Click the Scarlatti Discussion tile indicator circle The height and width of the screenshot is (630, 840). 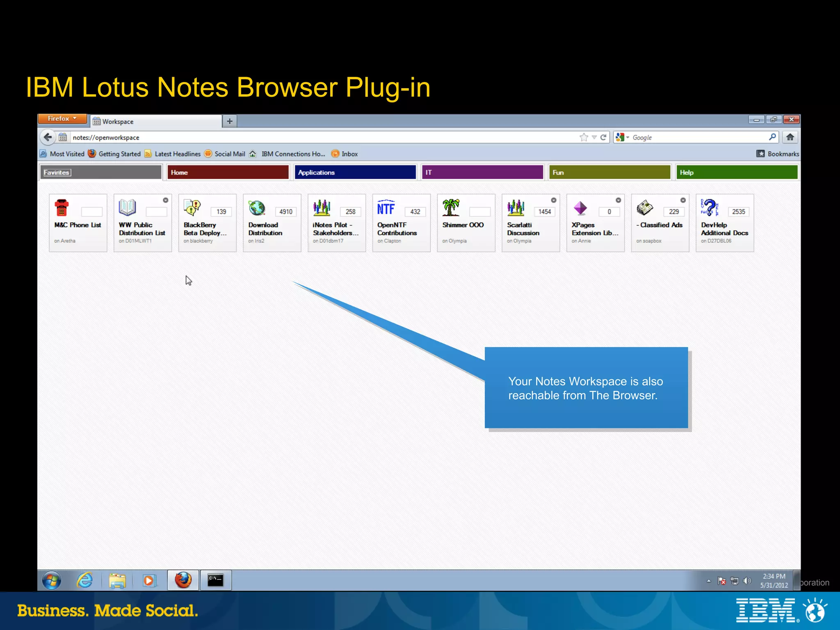tap(554, 200)
